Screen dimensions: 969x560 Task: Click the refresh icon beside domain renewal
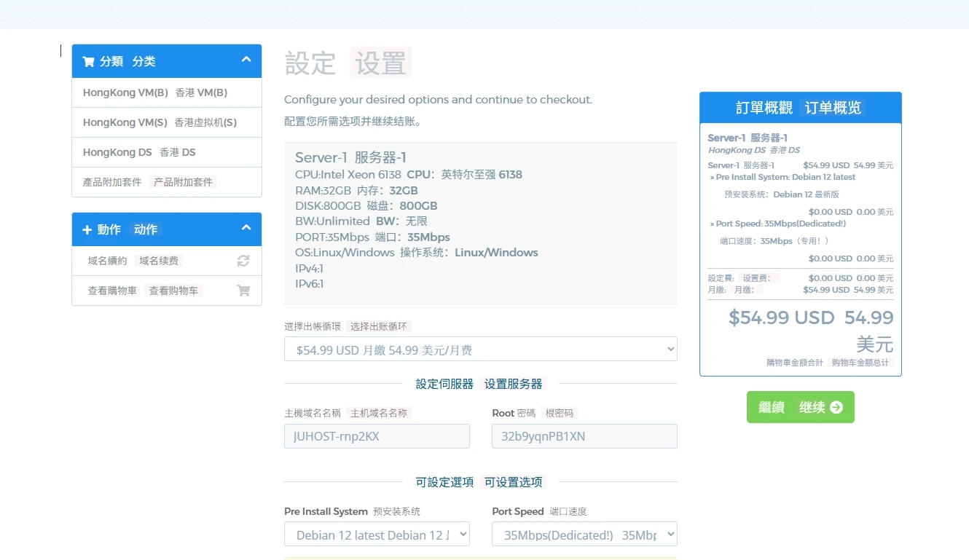(243, 261)
